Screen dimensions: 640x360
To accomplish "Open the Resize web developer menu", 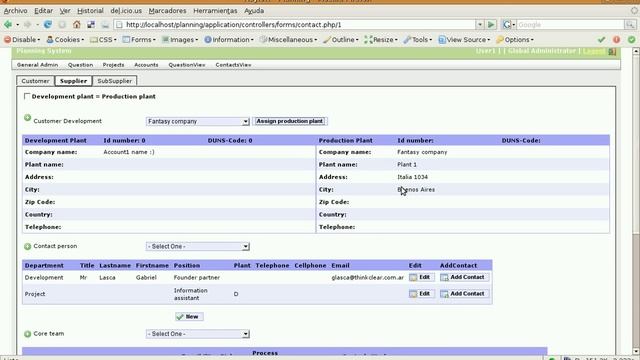I will 381,40.
